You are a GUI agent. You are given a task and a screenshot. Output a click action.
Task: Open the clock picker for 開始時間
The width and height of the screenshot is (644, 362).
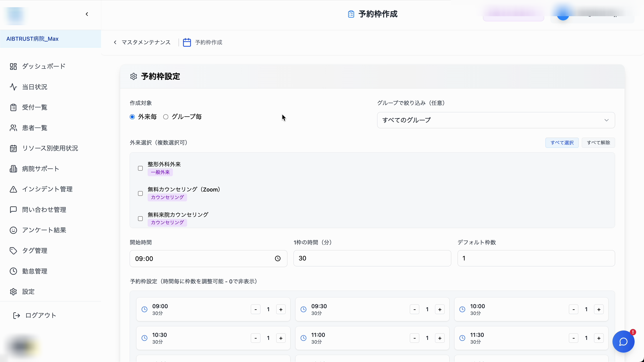pos(278,258)
